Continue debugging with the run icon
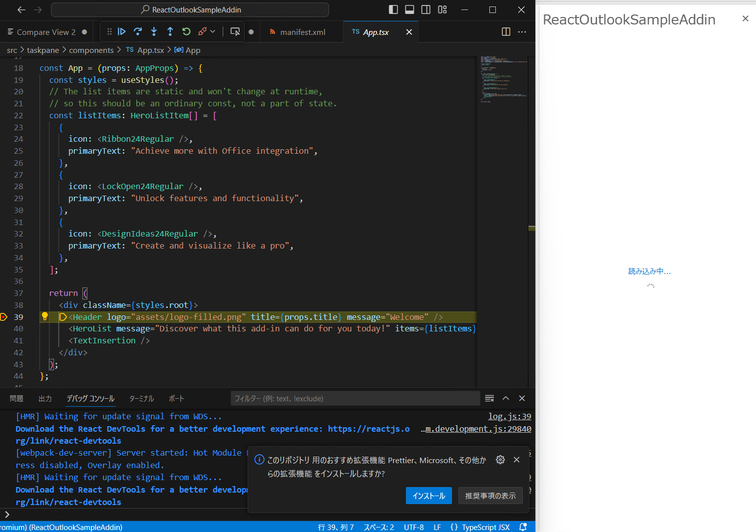The image size is (756, 532). tap(121, 31)
